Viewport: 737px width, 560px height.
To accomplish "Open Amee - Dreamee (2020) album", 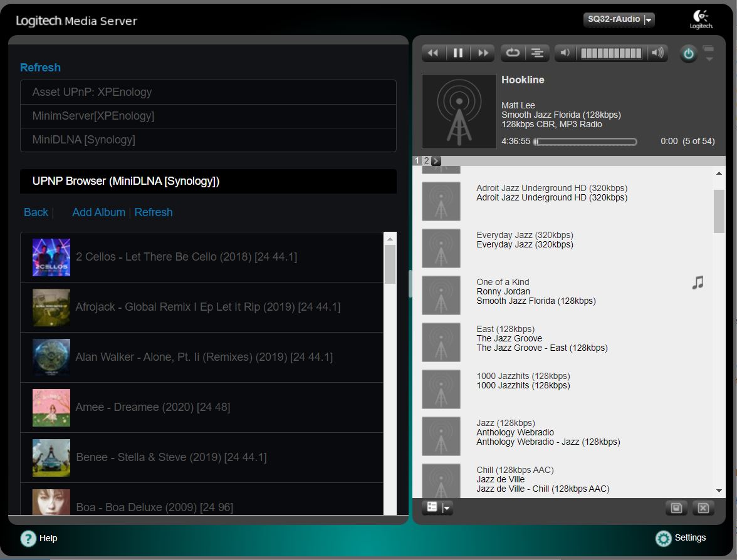I will click(202, 408).
